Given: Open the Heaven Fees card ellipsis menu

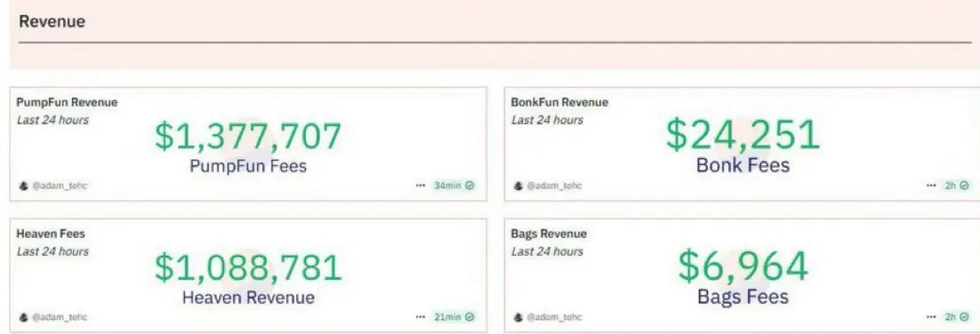Looking at the screenshot, I should (x=420, y=317).
